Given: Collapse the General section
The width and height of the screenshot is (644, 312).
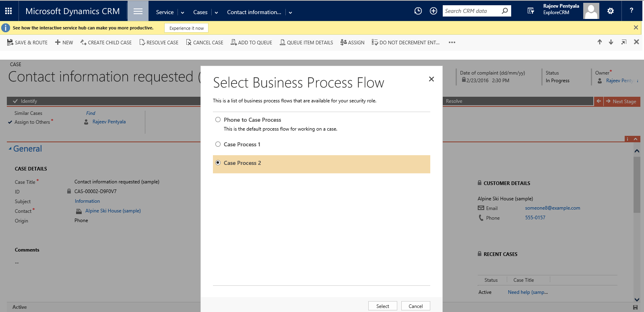Looking at the screenshot, I should (x=10, y=149).
